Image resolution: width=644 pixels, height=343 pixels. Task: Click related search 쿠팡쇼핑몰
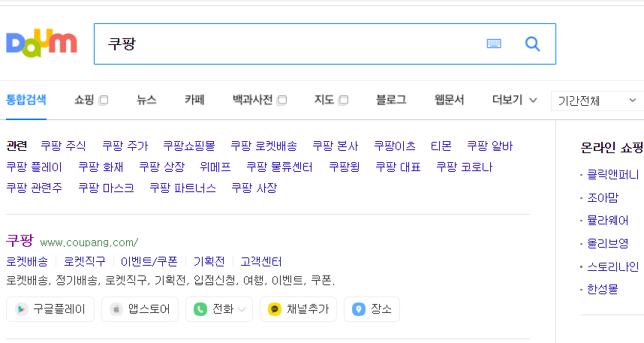click(x=189, y=146)
